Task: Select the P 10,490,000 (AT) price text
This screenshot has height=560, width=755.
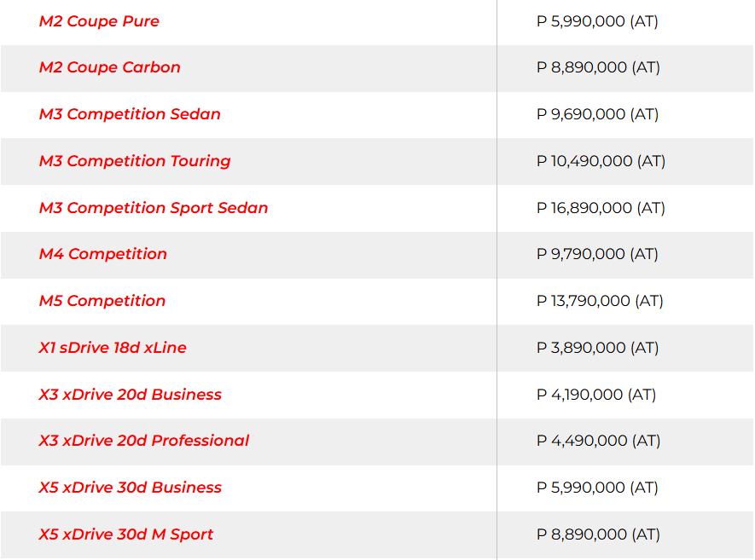Action: pos(601,161)
